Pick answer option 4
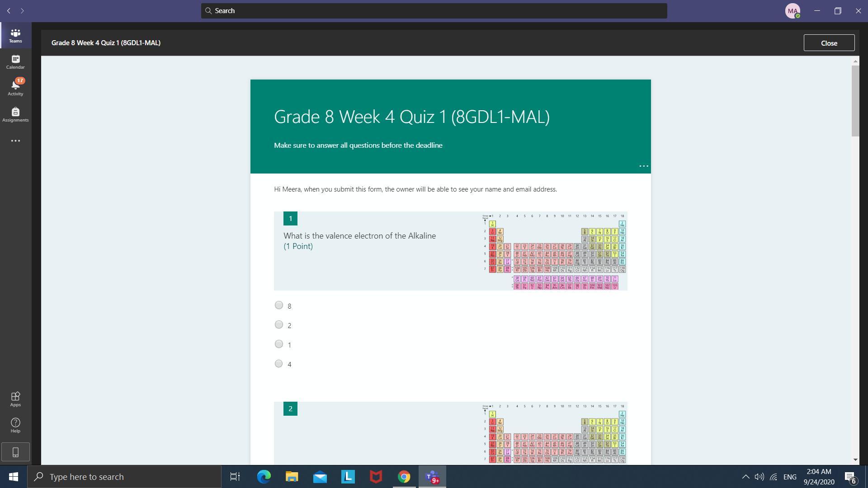Screen dimensions: 868x488 point(279,364)
